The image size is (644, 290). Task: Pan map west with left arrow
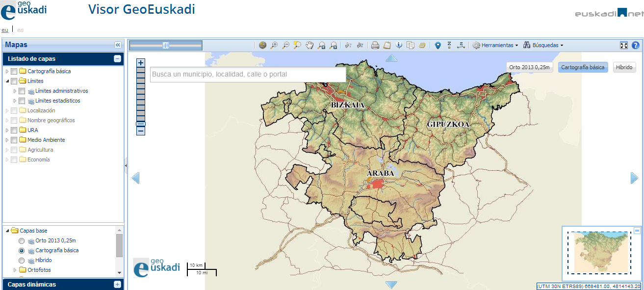tap(136, 178)
